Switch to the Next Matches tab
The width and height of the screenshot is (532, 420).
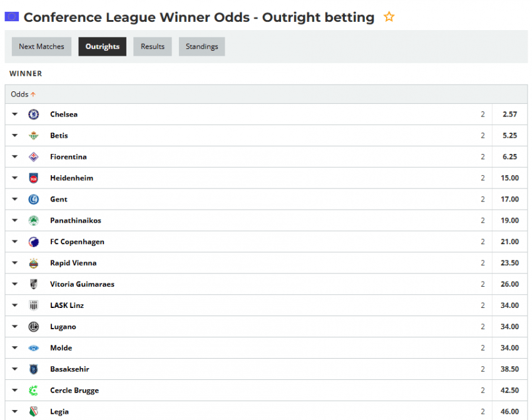pyautogui.click(x=41, y=47)
